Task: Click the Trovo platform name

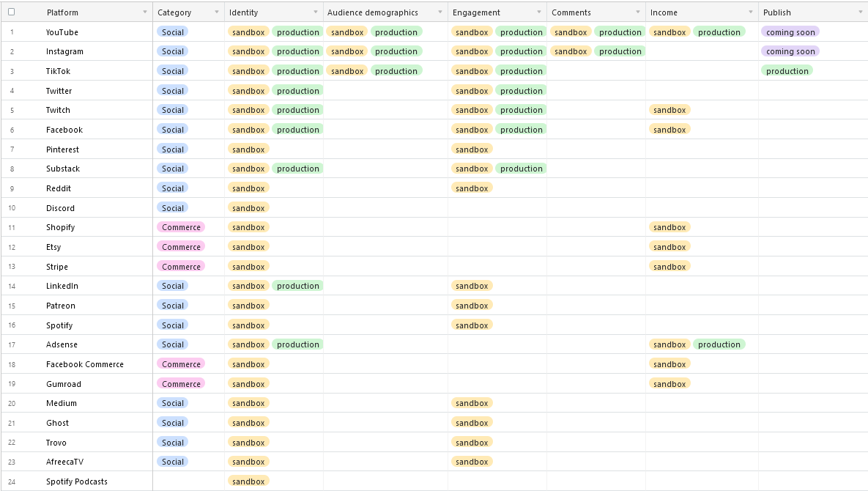Action: pyautogui.click(x=56, y=443)
